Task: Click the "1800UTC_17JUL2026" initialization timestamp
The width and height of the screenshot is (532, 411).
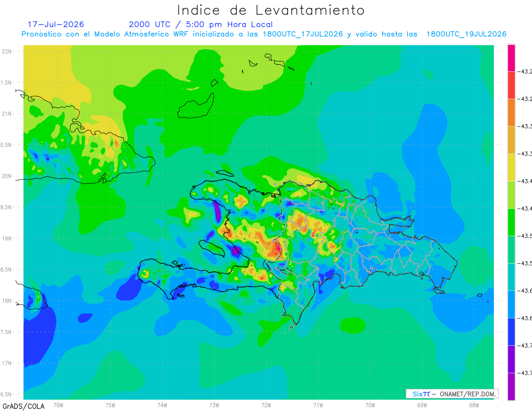Action: coord(303,34)
